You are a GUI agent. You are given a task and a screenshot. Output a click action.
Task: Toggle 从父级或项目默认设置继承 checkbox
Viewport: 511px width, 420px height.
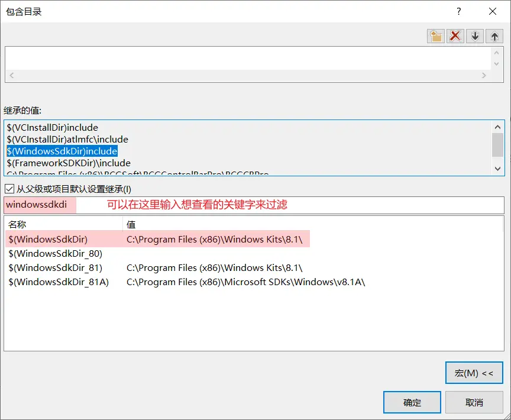coord(9,189)
